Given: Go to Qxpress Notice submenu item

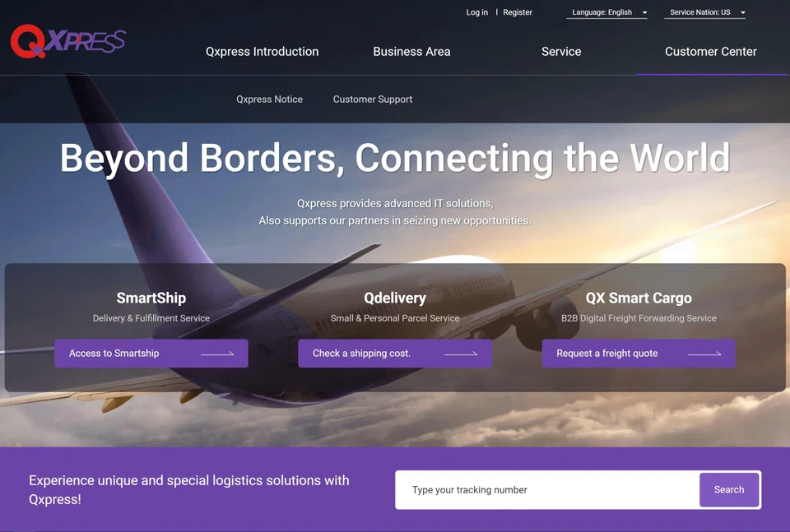Looking at the screenshot, I should [270, 99].
